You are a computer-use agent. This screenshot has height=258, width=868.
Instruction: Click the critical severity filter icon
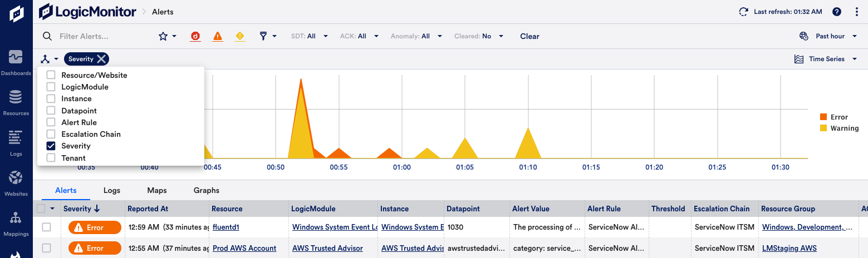(195, 36)
